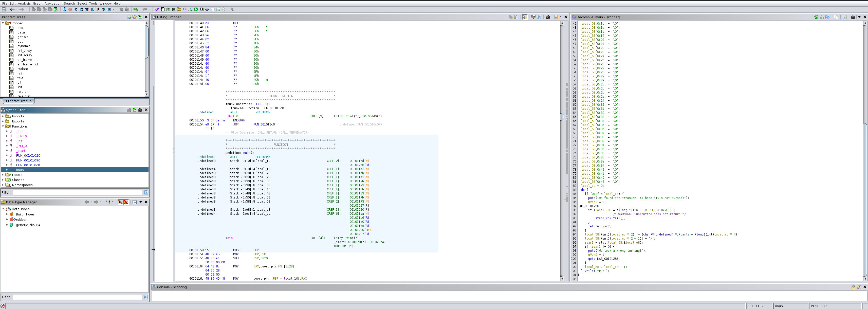868x309 pixels.
Task: Click the green Script Manager play icon
Action: [196, 9]
